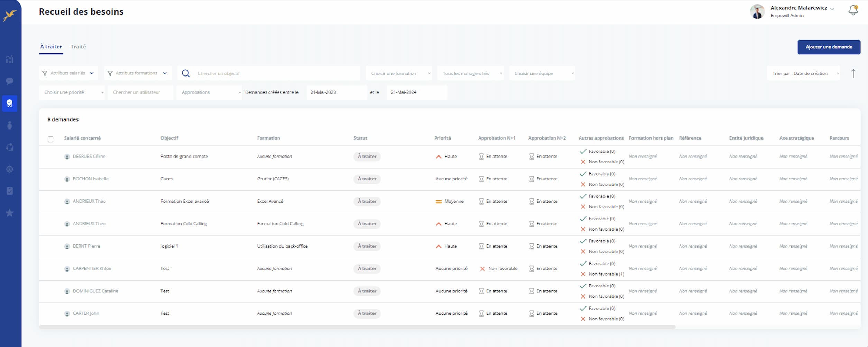This screenshot has height=347, width=868.
Task: Switch to the À traiter tab
Action: (x=51, y=47)
